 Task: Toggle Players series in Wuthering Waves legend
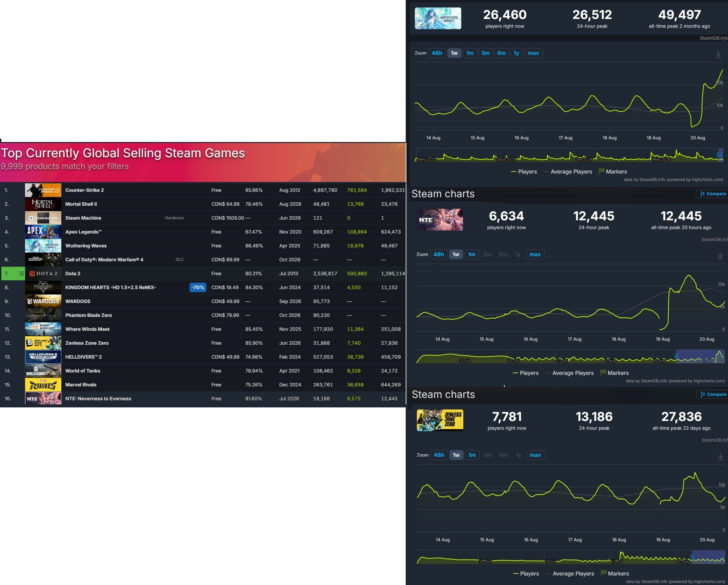pos(524,172)
